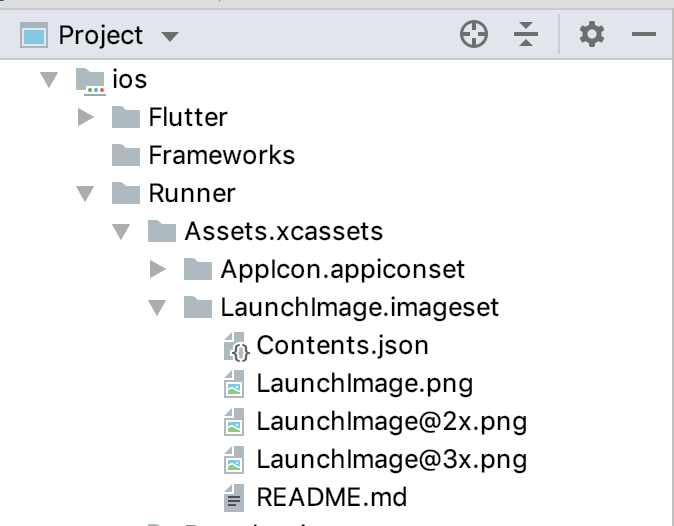This screenshot has width=674, height=526.
Task: Collapse the Runner folder
Action: 85,193
